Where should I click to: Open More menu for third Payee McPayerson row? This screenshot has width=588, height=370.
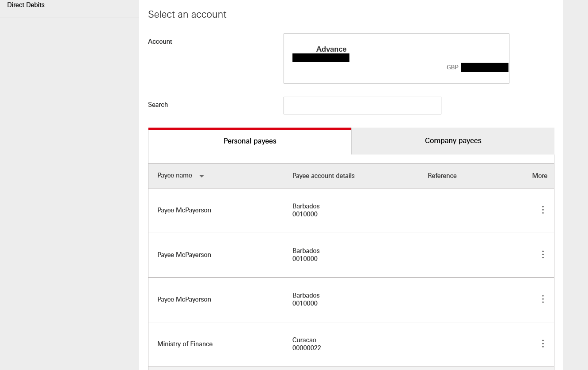pos(543,299)
